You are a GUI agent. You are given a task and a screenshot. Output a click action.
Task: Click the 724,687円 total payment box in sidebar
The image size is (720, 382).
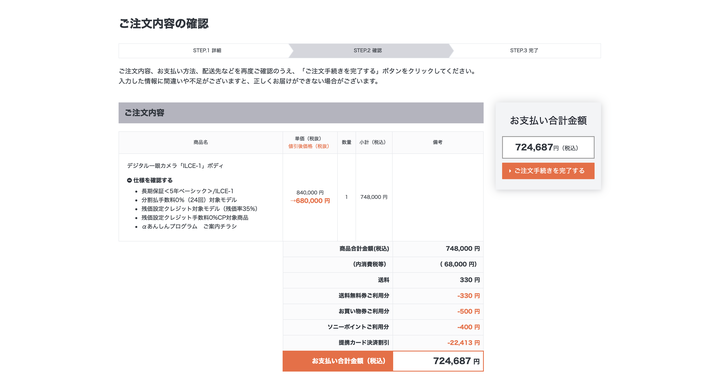pos(548,147)
